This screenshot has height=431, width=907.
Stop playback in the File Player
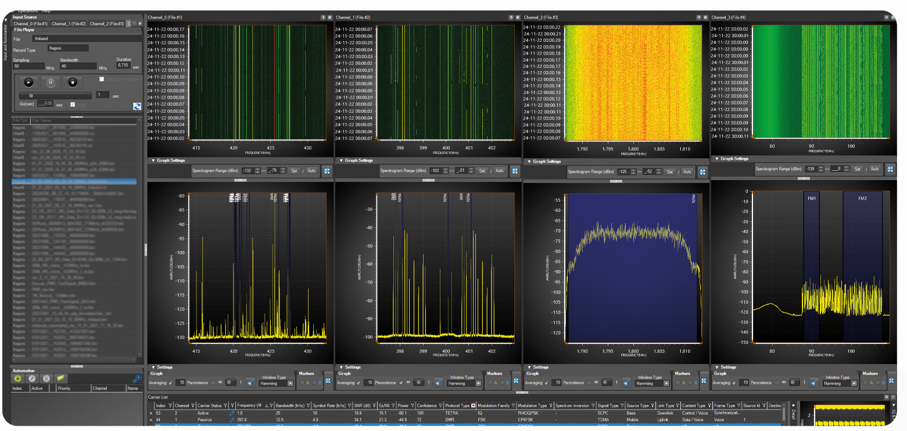click(x=72, y=82)
